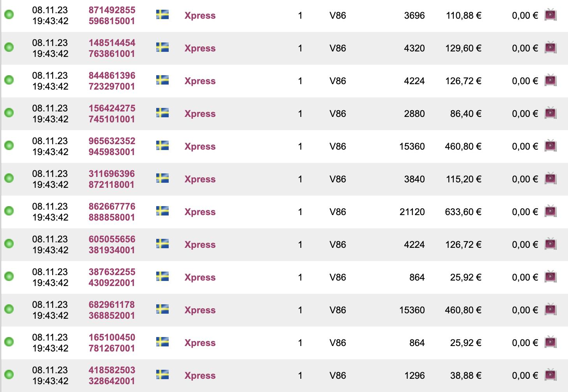Click green status dot in row 148514454
Screen dimensions: 568x392
click(x=9, y=48)
